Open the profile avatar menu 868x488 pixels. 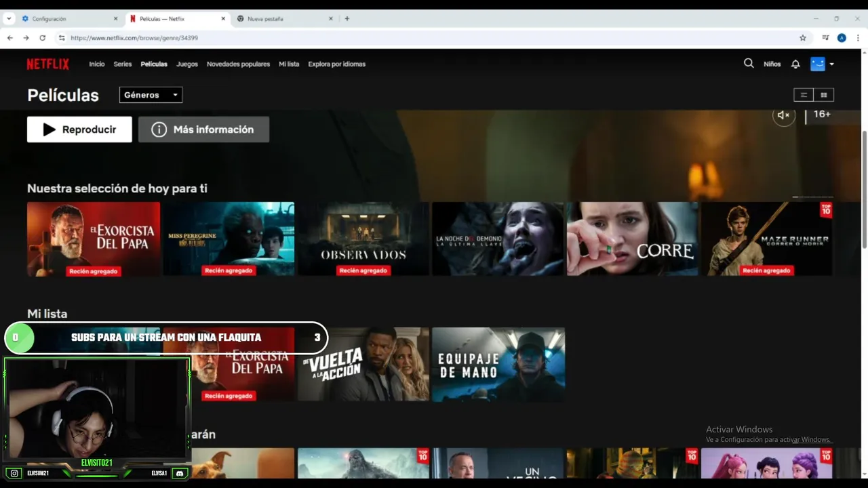(818, 64)
